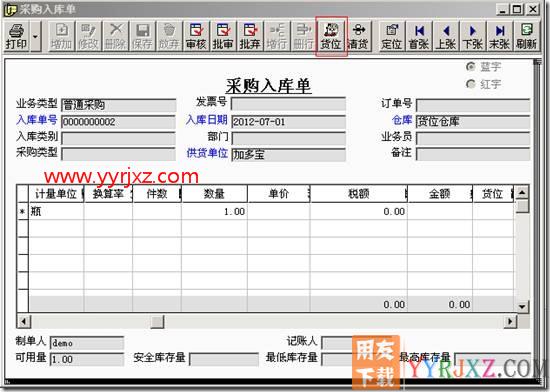Image resolution: width=550 pixels, height=392 pixels.
Task: Click the 清货 clear location icon
Action: 358,36
